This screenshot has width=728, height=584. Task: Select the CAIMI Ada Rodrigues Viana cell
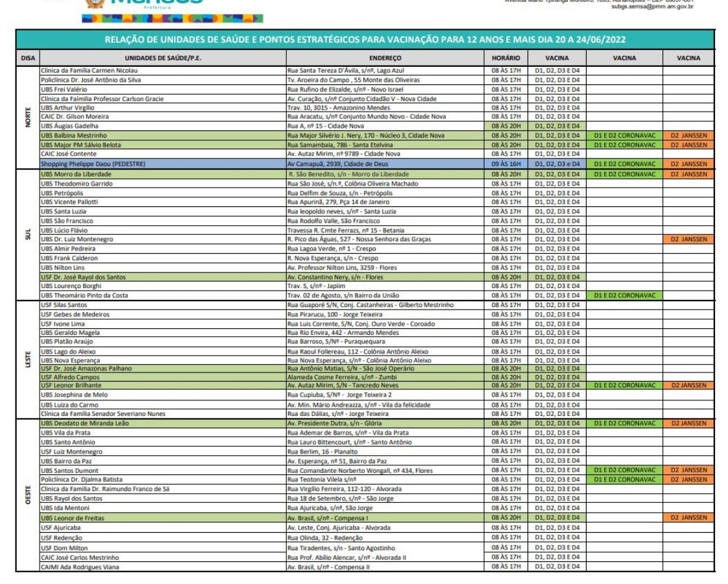point(162,567)
